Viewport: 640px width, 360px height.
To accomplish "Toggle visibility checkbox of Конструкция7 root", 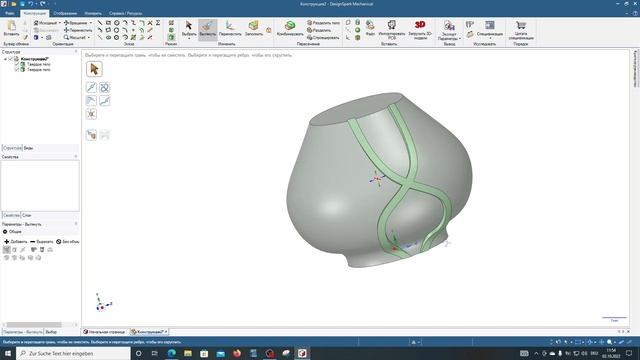I will click(x=11, y=59).
